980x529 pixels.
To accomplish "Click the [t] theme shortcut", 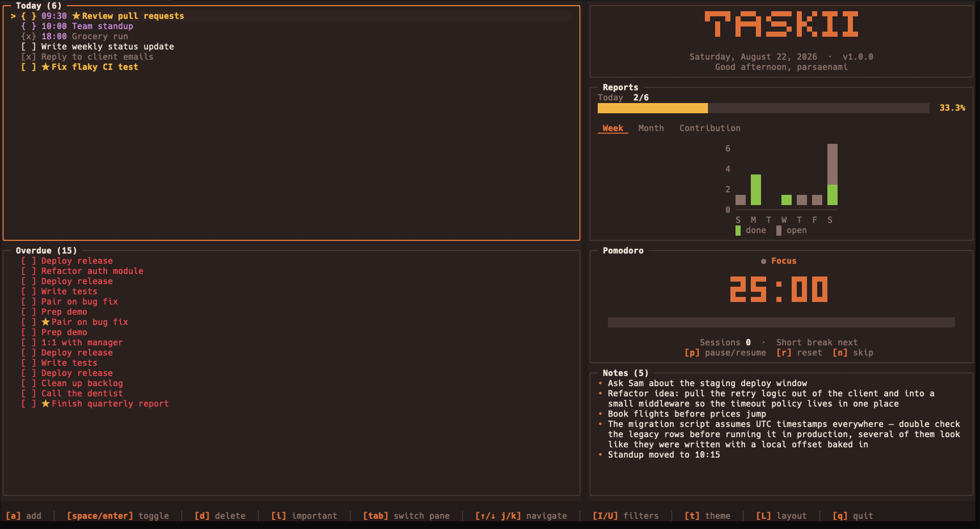I will [x=707, y=516].
